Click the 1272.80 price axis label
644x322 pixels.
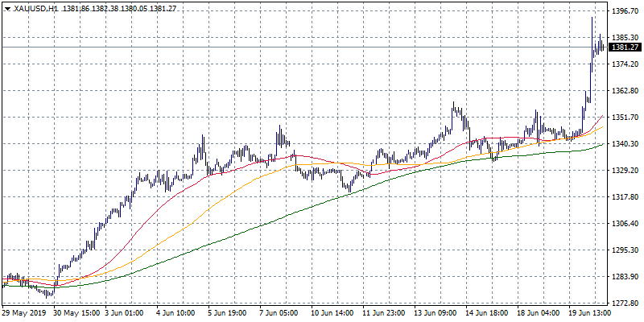click(x=625, y=303)
